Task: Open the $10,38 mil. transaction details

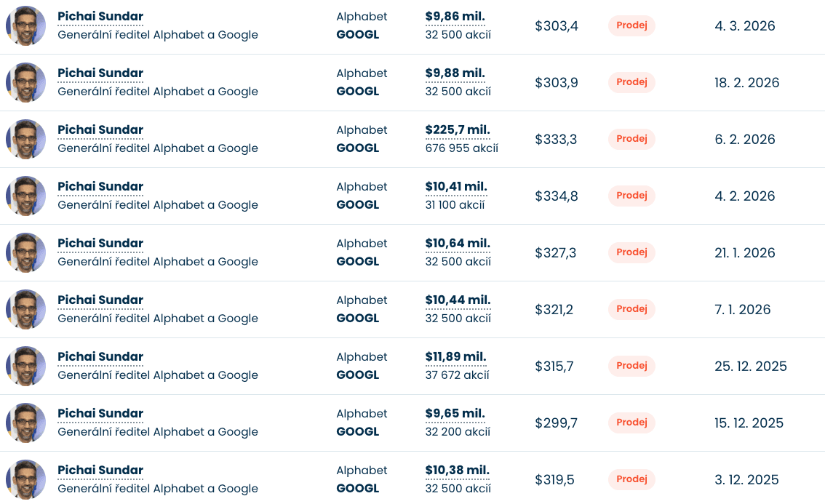Action: pyautogui.click(x=458, y=471)
